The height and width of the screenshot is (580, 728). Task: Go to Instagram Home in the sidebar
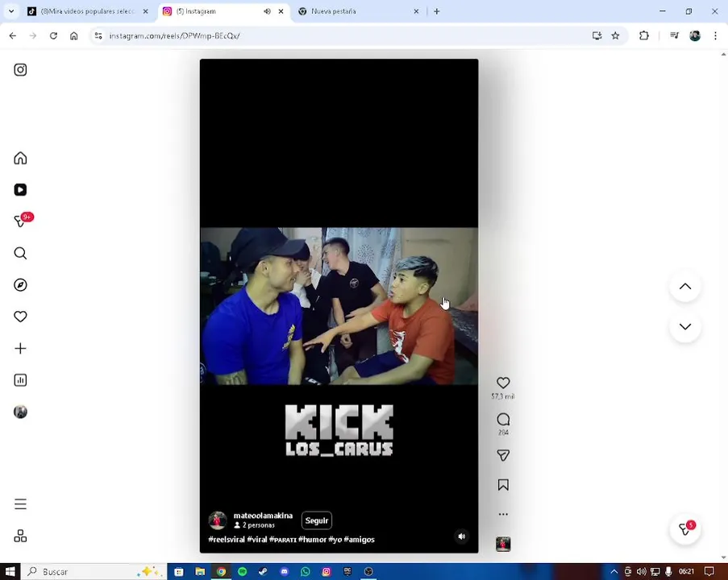[20, 158]
